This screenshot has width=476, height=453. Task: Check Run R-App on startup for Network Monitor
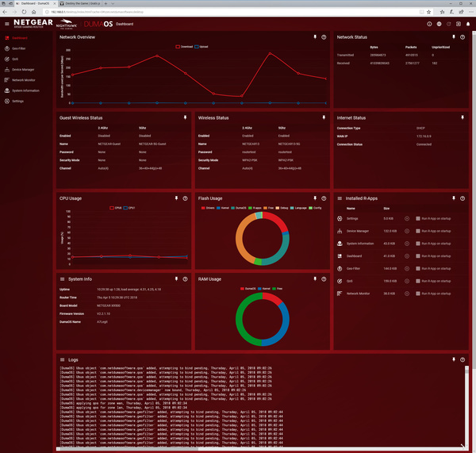418,294
